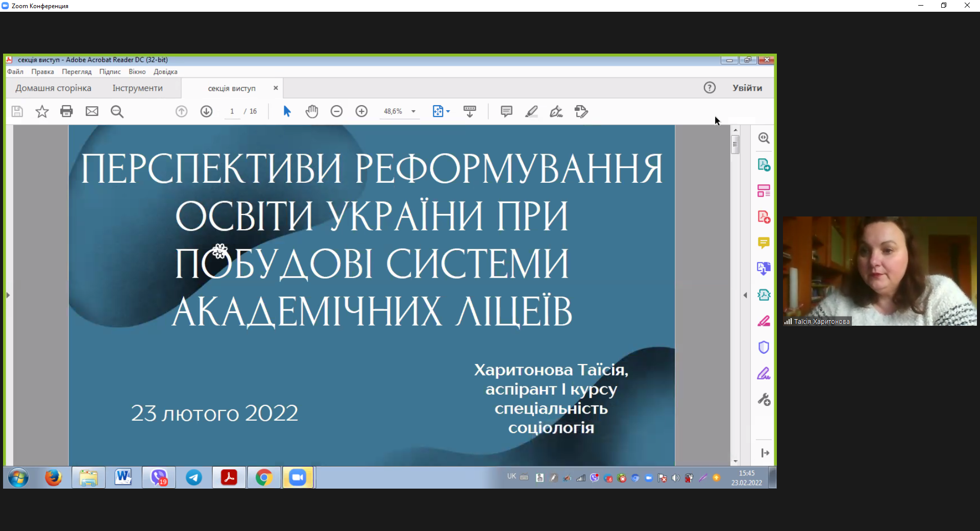The width and height of the screenshot is (980, 531).
Task: Open purple Fill & Sign sidebar tool
Action: [x=764, y=373]
